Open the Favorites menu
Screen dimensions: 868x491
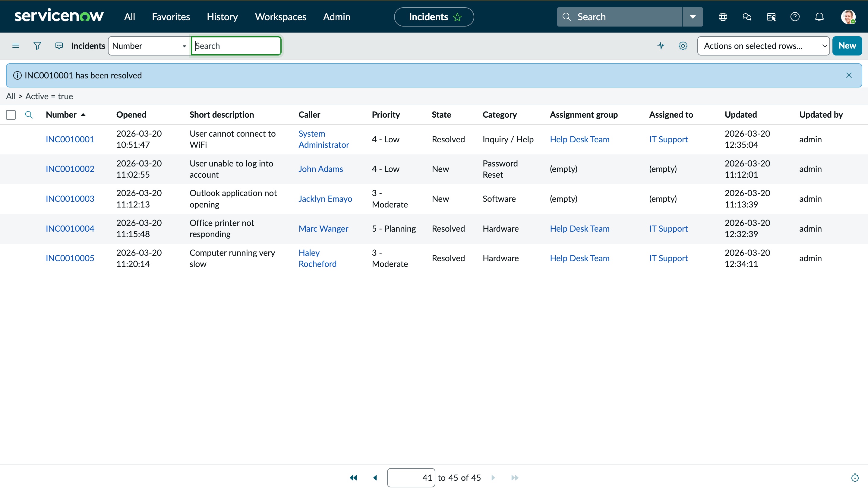[171, 17]
